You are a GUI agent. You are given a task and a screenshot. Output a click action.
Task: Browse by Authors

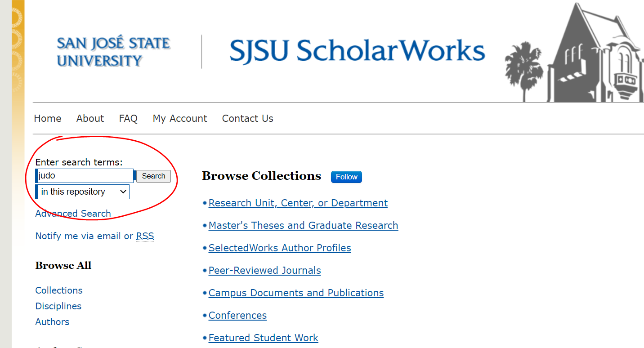tap(52, 322)
